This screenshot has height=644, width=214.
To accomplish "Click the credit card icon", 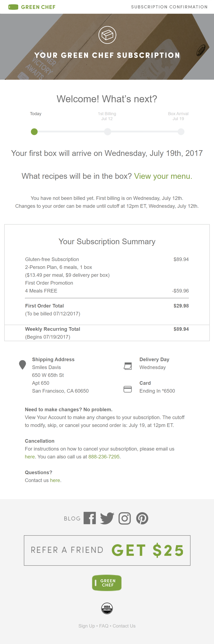I will [128, 389].
